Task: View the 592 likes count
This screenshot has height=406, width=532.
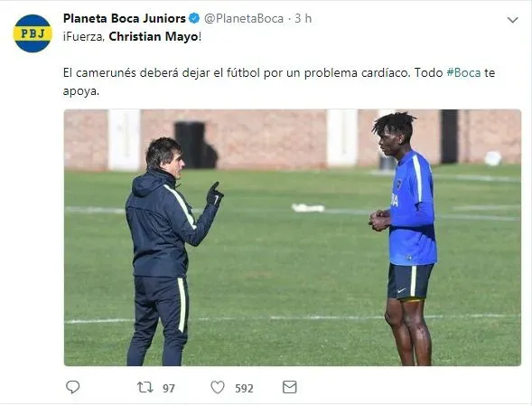Action: pos(244,388)
